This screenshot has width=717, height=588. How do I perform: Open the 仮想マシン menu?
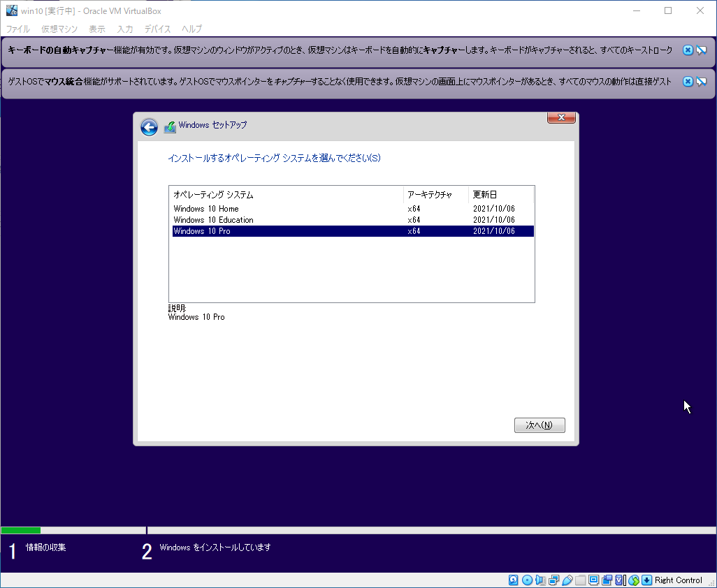pyautogui.click(x=59, y=29)
